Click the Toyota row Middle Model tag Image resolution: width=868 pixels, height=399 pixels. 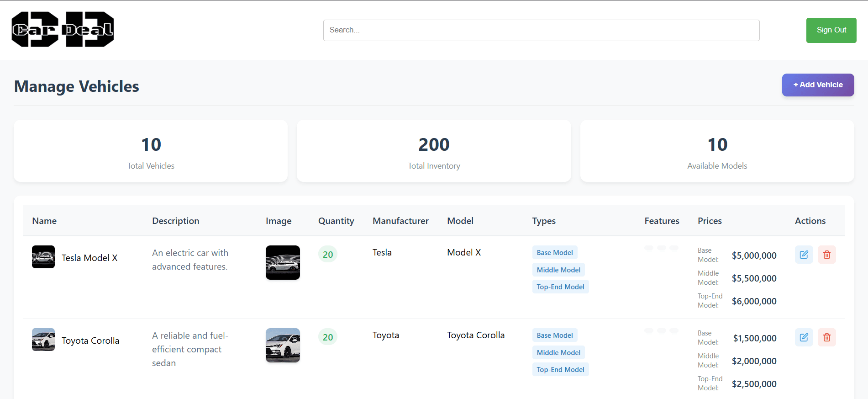[558, 352]
